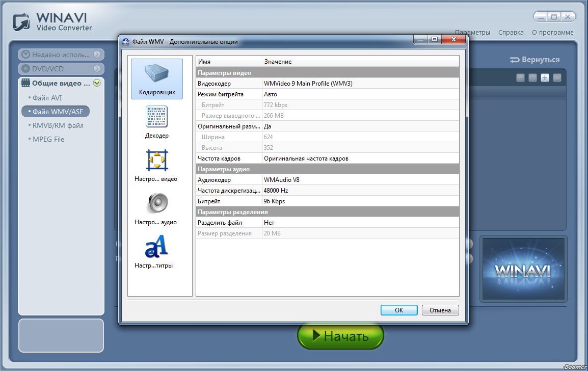Screen dimensions: 588x371
Task: Change Режим битрейта Авто value
Action: (x=360, y=94)
